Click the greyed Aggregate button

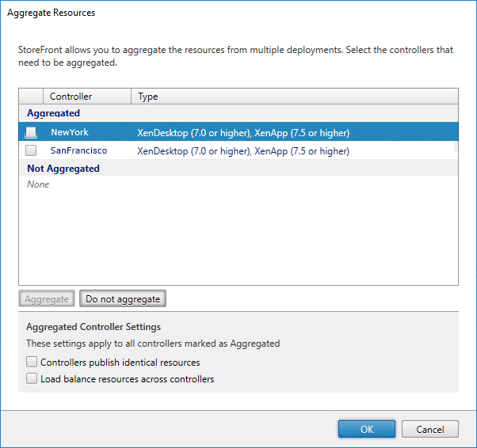(47, 298)
